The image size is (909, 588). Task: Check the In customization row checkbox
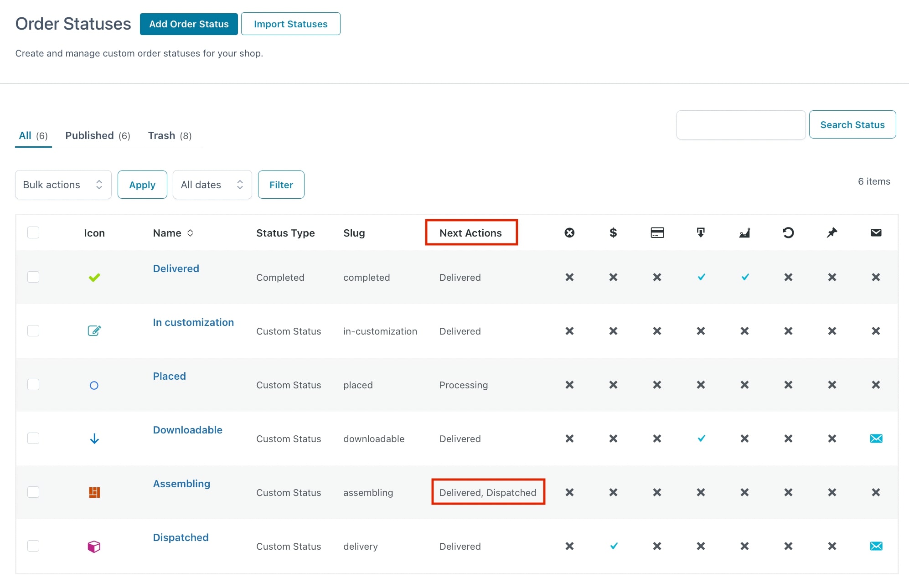click(x=33, y=330)
